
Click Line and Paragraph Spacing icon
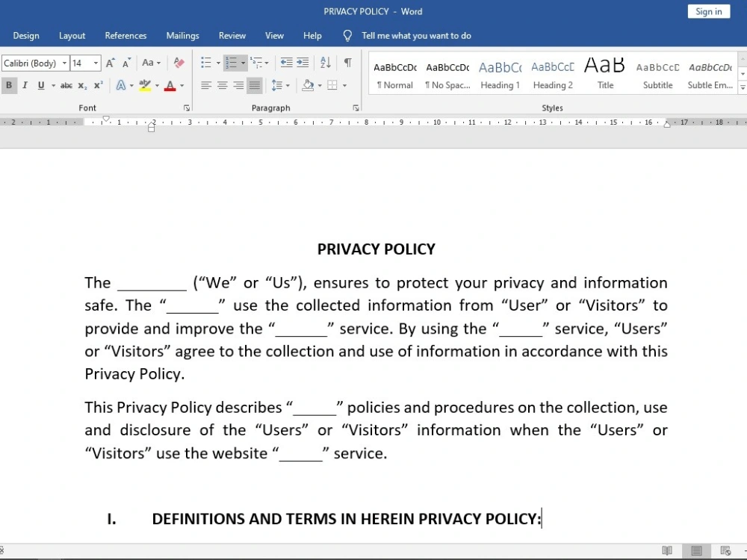(277, 86)
